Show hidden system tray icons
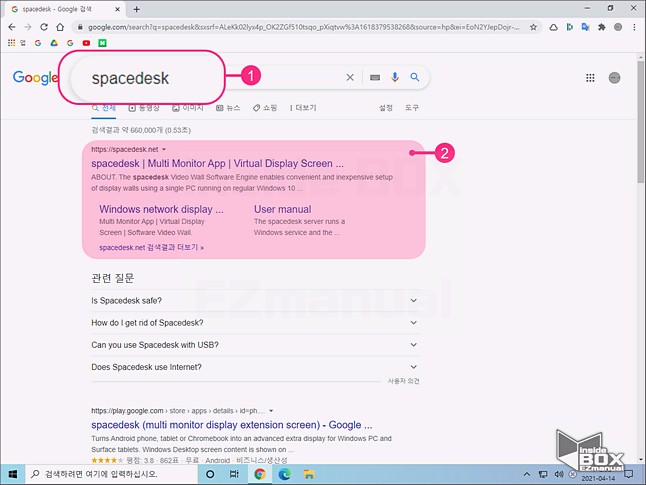 pos(527,474)
